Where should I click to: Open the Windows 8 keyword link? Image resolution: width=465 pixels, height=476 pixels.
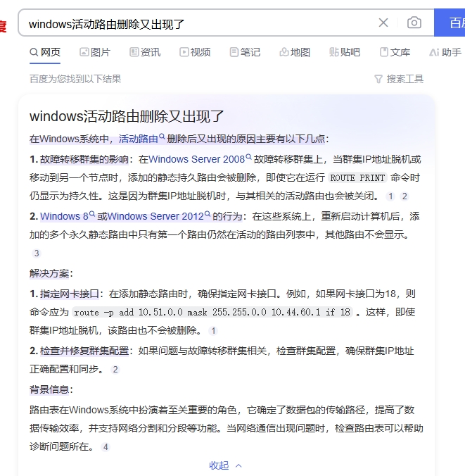[x=68, y=216]
